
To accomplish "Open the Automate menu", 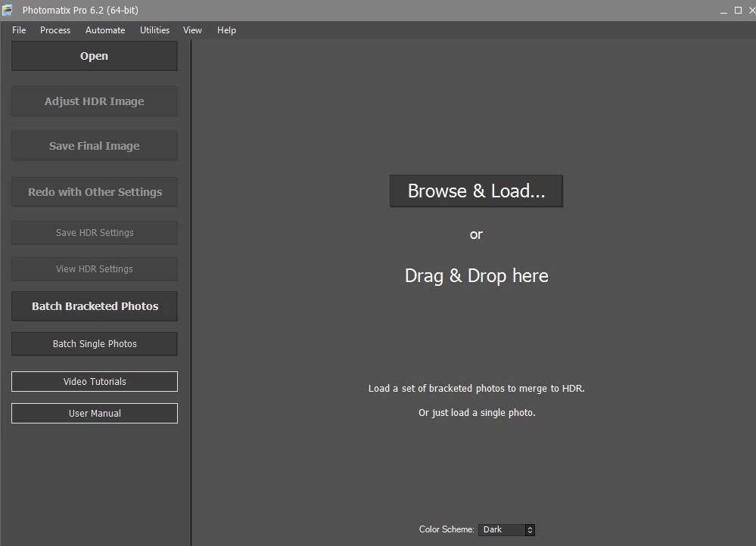I will pos(105,30).
